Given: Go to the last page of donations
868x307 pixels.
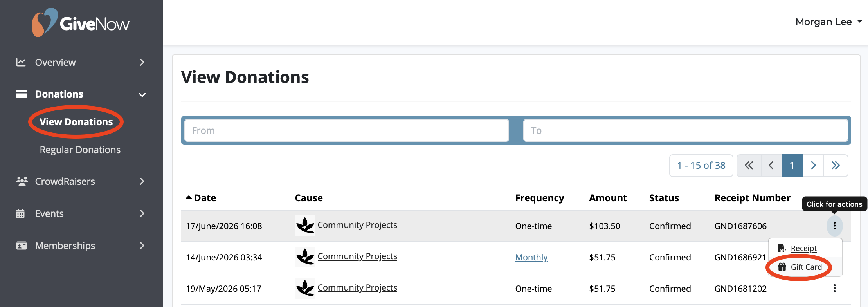Looking at the screenshot, I should [836, 165].
